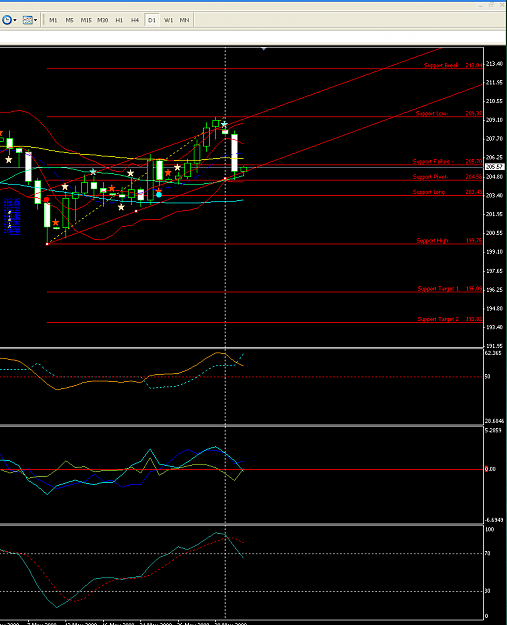Image resolution: width=507 pixels, height=625 pixels.
Task: Click the blue price list text at left
Action: tap(12, 216)
